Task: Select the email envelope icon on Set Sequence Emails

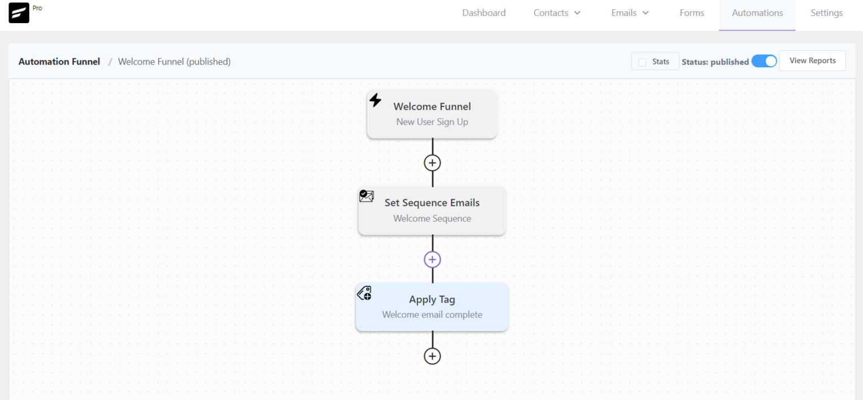Action: click(366, 196)
